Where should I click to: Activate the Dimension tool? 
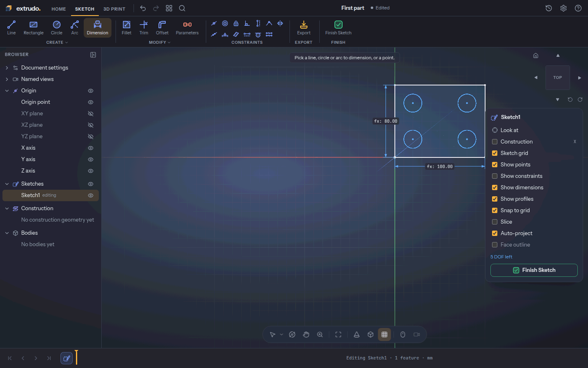(x=98, y=28)
